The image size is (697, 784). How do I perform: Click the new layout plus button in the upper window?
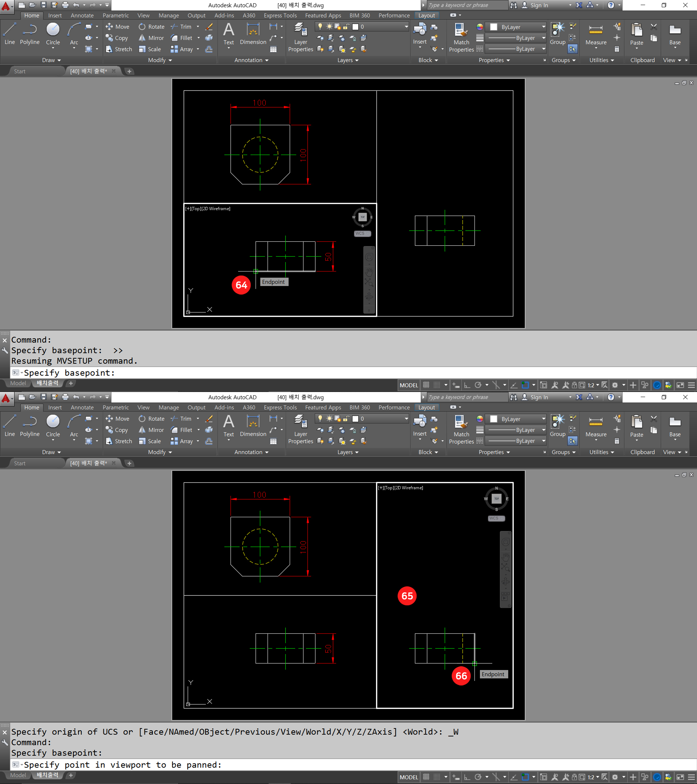pos(70,383)
